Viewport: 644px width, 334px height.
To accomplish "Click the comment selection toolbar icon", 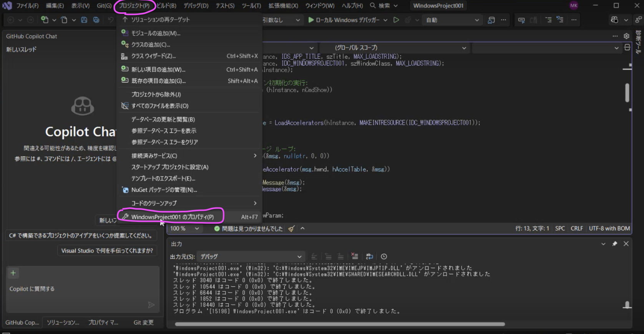I will pos(521,20).
